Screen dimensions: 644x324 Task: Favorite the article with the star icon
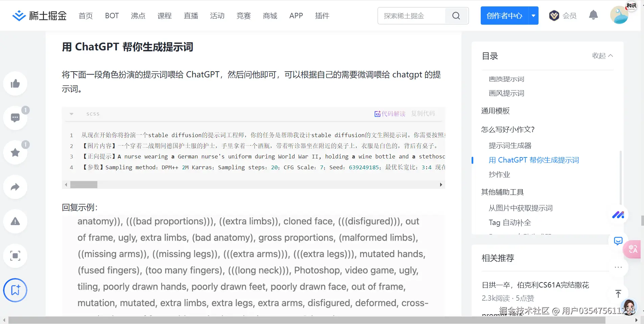[x=15, y=152]
